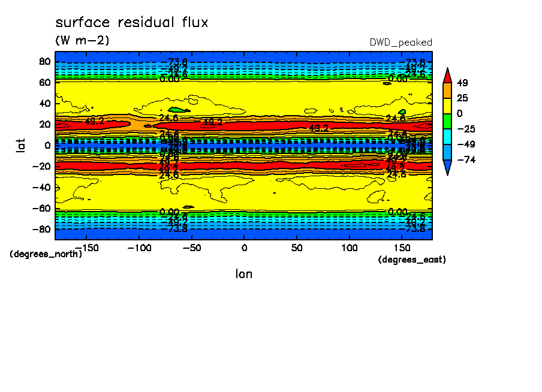Click latitude tick label '-40'

click(x=41, y=188)
